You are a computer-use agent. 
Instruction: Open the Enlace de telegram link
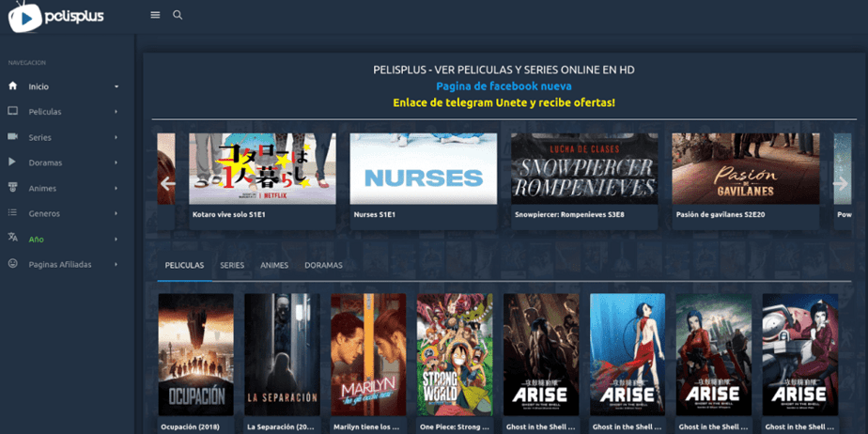pos(504,103)
